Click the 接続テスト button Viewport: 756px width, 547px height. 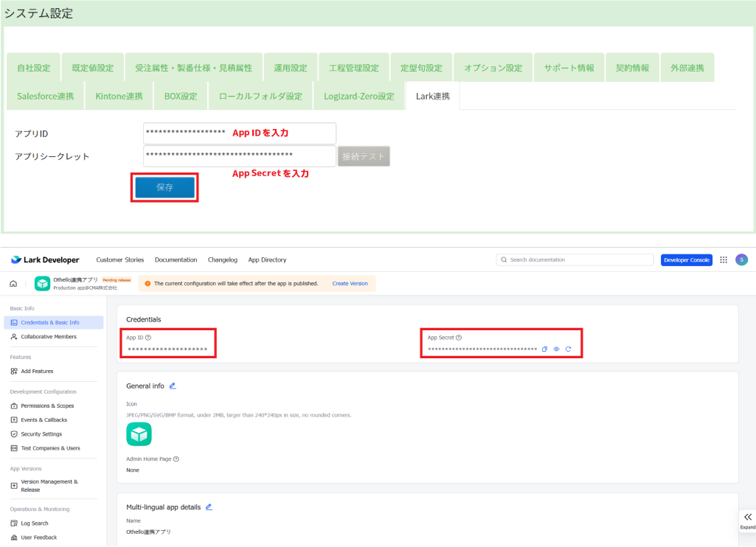point(364,156)
